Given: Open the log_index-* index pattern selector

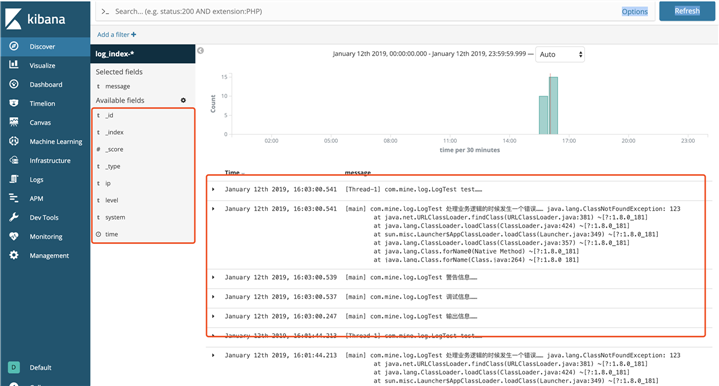Looking at the screenshot, I should click(x=143, y=54).
